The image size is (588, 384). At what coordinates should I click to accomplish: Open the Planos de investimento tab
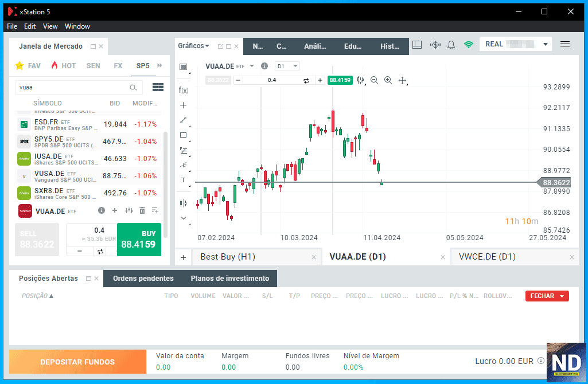click(x=230, y=279)
